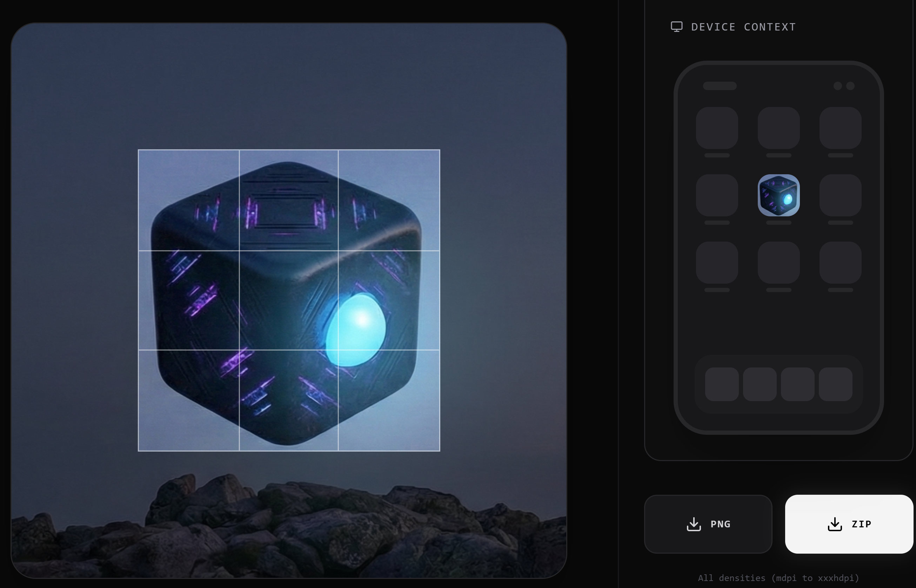Click the download icon on ZIP button
Viewport: 916px width, 588px height.
click(x=835, y=524)
